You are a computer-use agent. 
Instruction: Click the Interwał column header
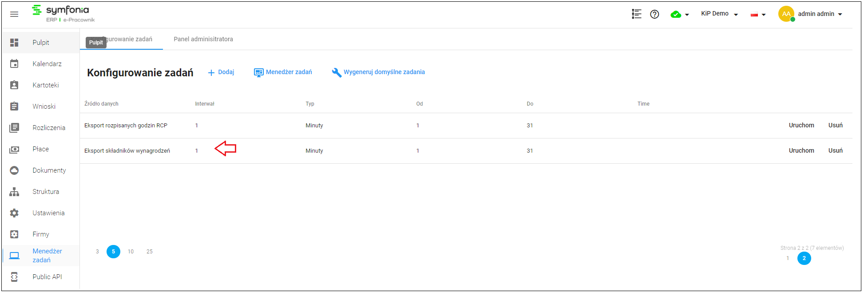pyautogui.click(x=205, y=104)
